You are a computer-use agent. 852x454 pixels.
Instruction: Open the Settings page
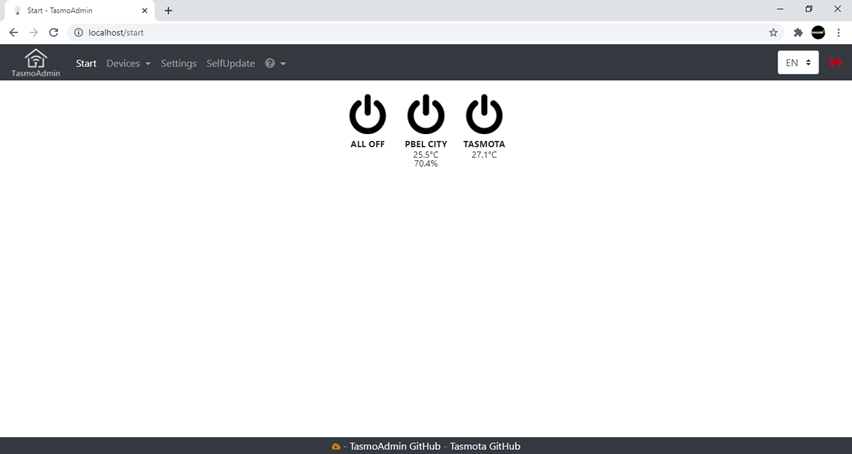pyautogui.click(x=179, y=64)
